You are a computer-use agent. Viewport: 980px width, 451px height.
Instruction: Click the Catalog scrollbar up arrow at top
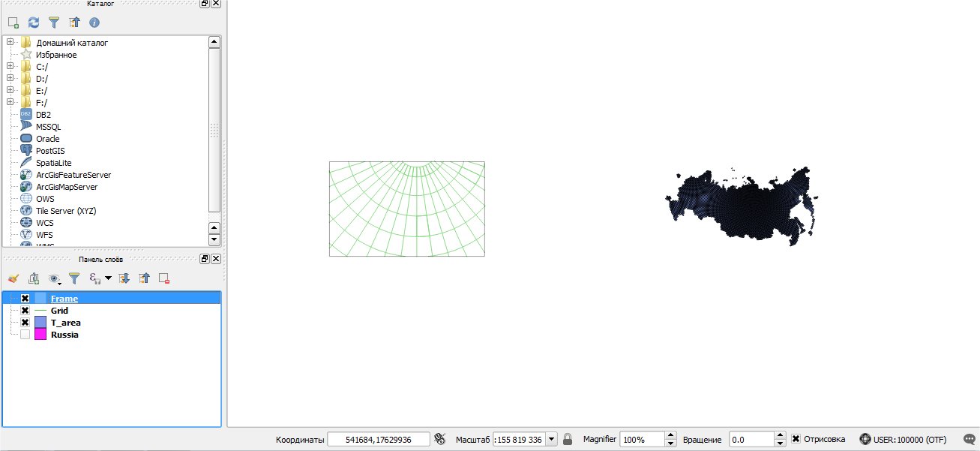point(214,42)
